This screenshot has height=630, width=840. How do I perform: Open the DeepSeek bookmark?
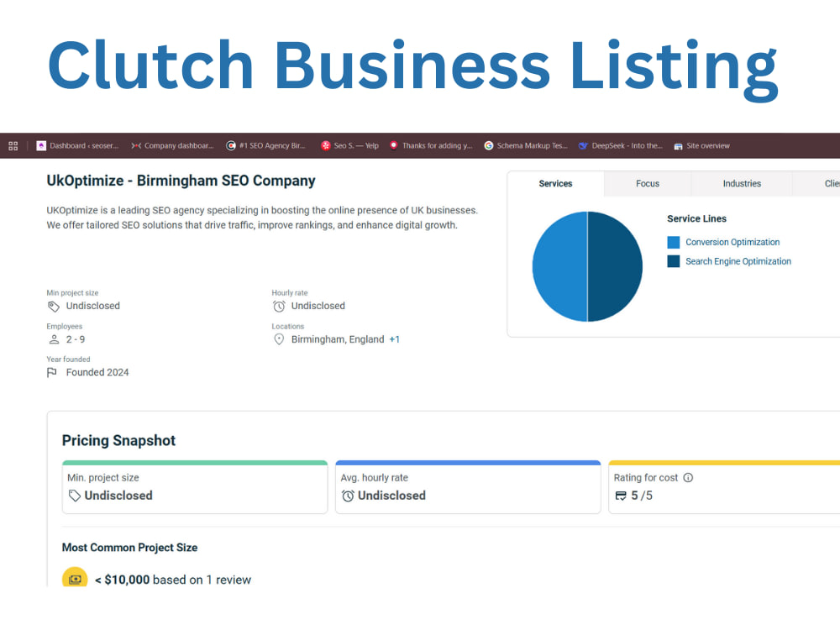click(621, 145)
